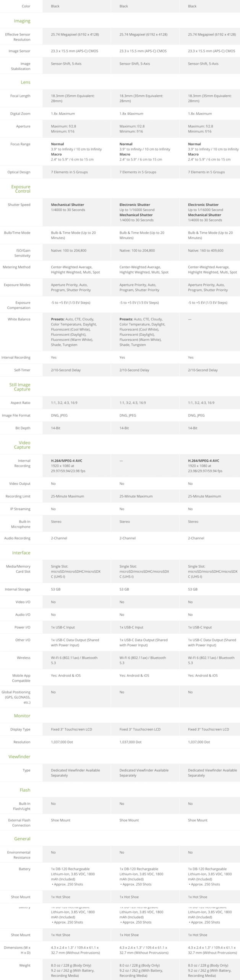Click the Internal Recording row label

coord(22,463)
